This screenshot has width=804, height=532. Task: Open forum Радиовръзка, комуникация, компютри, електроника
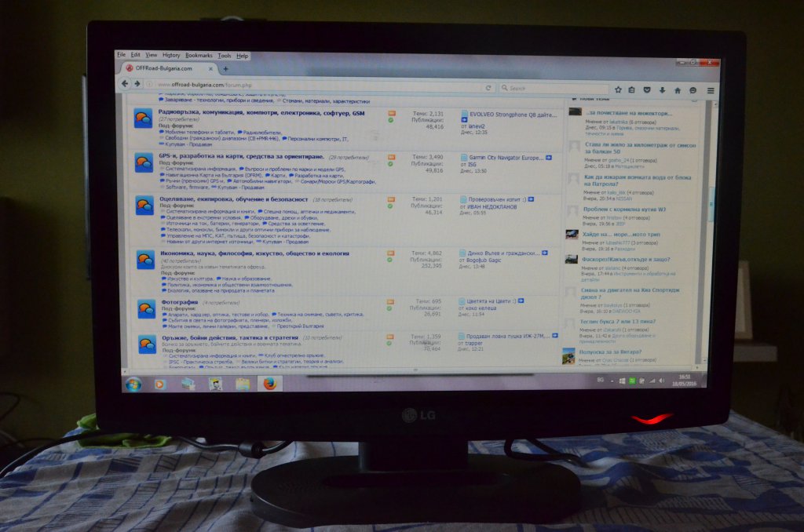[261, 113]
